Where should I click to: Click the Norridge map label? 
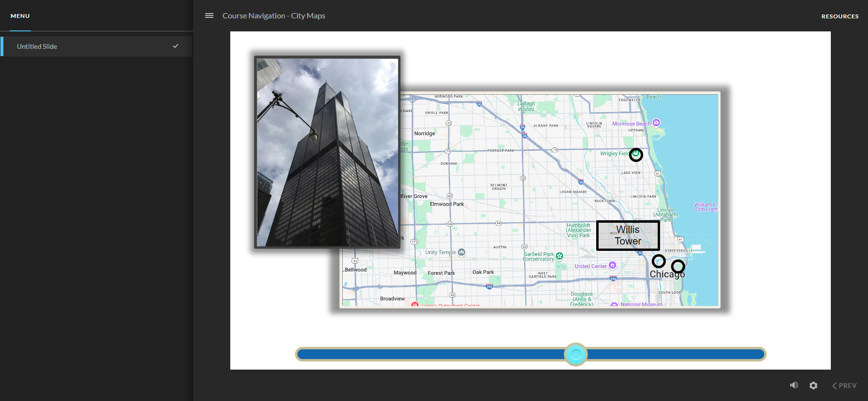[x=424, y=133]
